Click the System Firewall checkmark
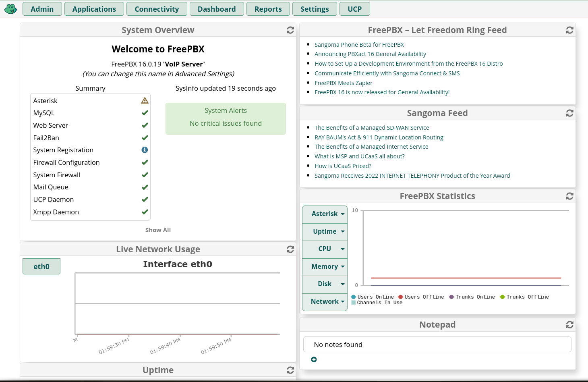 [x=145, y=175]
